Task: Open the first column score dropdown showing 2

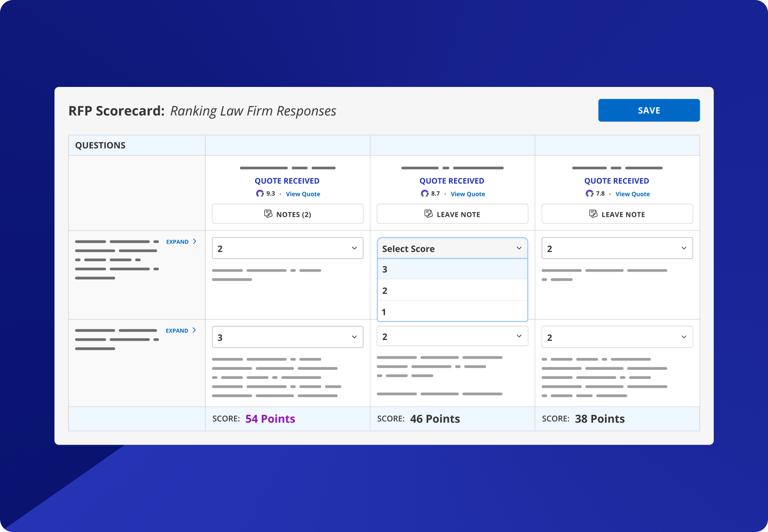Action: point(287,248)
